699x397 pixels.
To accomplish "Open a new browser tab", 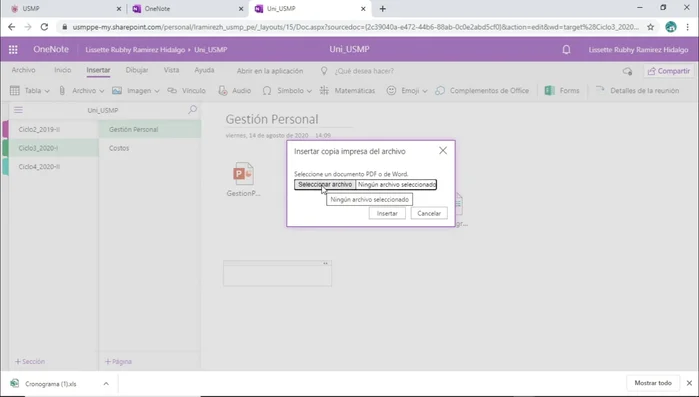I will click(382, 8).
